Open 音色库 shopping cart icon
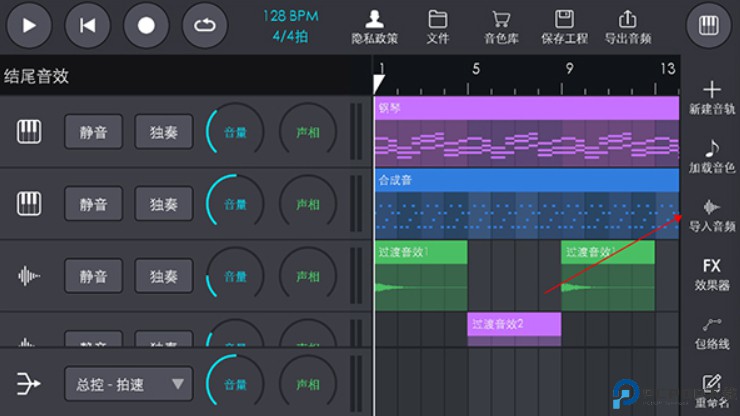740x416 pixels. pos(500,20)
